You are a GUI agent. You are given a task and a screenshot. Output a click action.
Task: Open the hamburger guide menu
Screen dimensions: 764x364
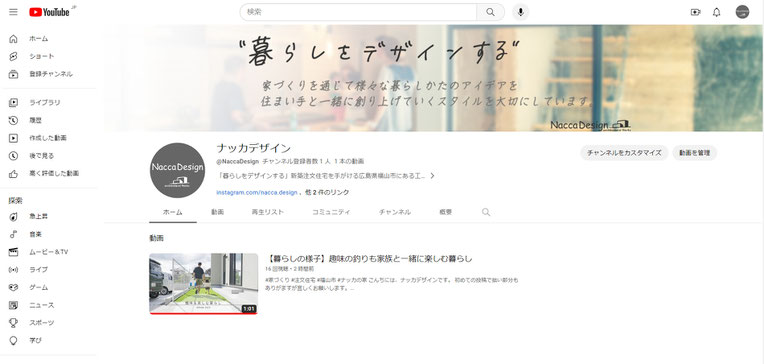[13, 12]
